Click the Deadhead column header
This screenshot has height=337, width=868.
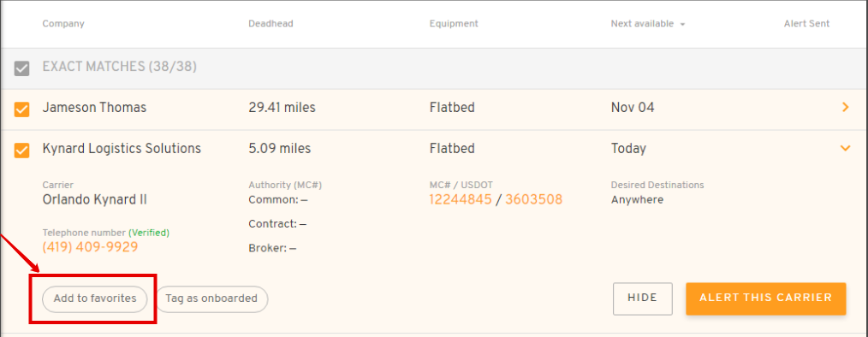coord(271,24)
